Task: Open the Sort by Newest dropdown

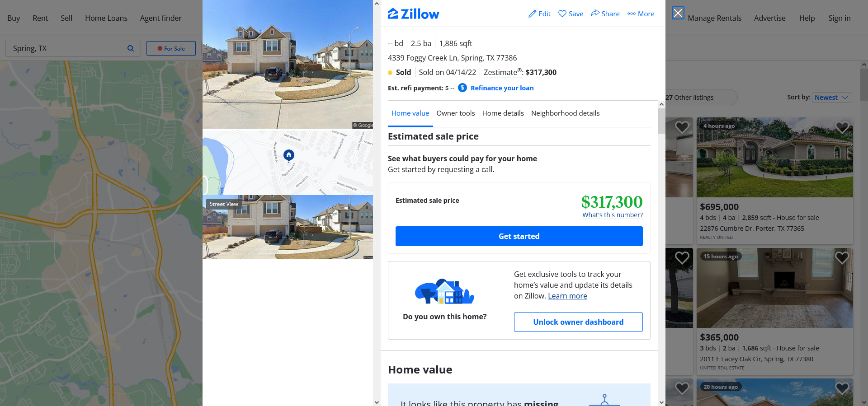Action: point(831,98)
